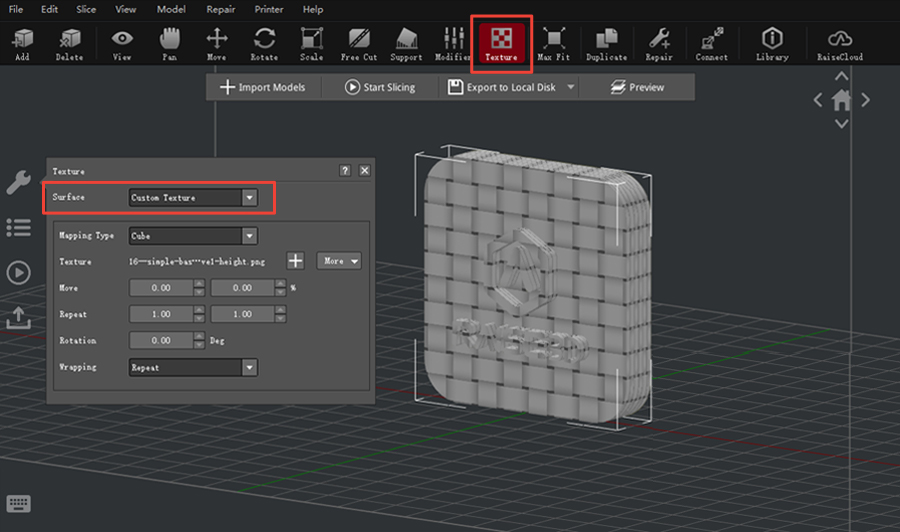
Task: Open the Model menu
Action: click(x=171, y=9)
